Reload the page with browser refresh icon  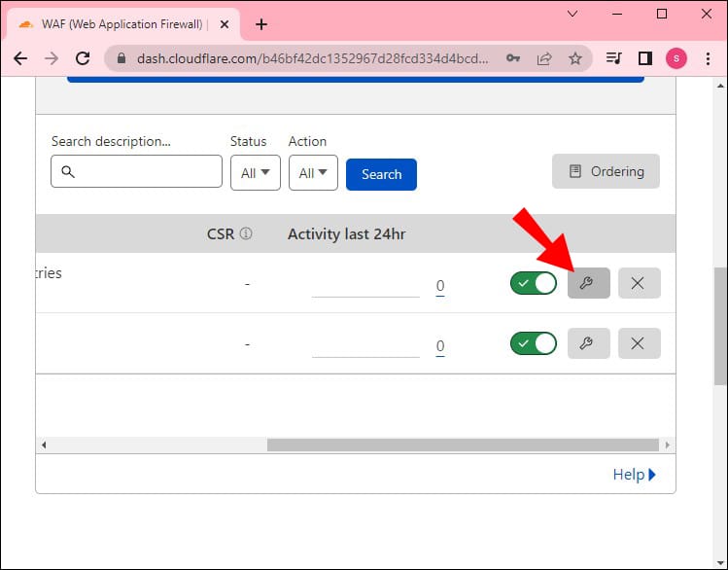tap(83, 58)
